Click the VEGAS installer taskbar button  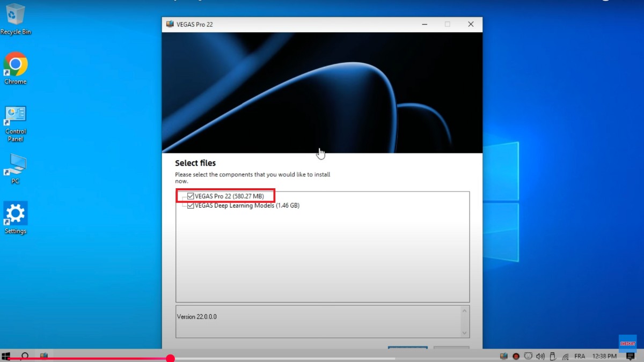(44, 356)
